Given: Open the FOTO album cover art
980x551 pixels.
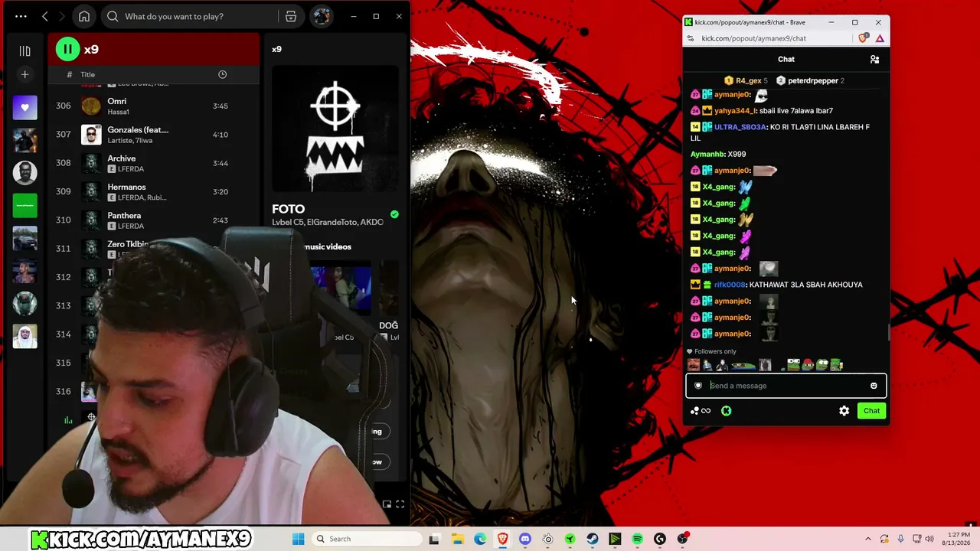Looking at the screenshot, I should coord(335,129).
